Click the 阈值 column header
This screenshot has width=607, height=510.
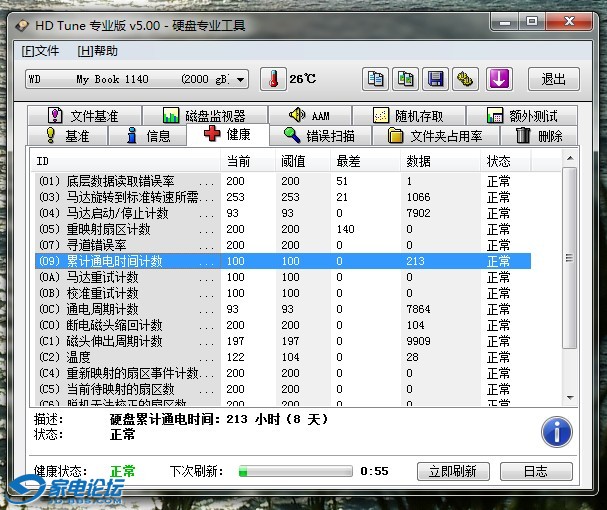point(303,161)
